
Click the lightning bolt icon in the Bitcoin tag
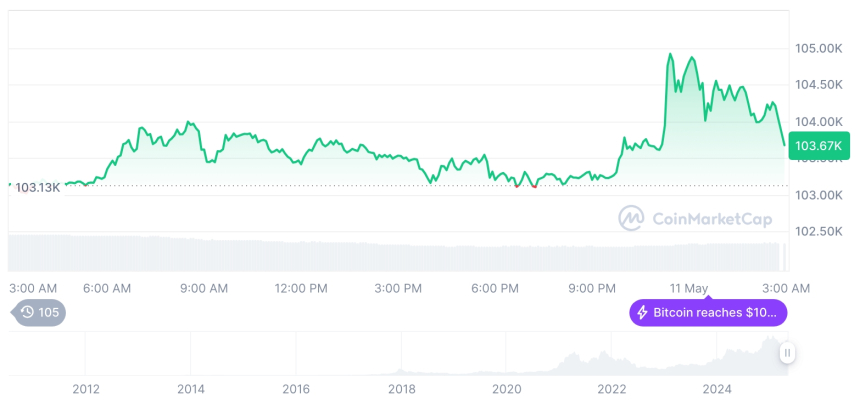[x=641, y=313]
